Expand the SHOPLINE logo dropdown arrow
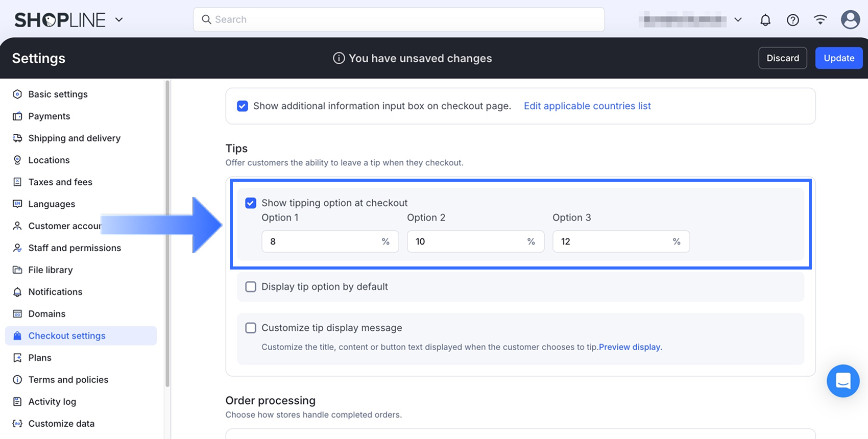This screenshot has height=439, width=868. coord(119,20)
